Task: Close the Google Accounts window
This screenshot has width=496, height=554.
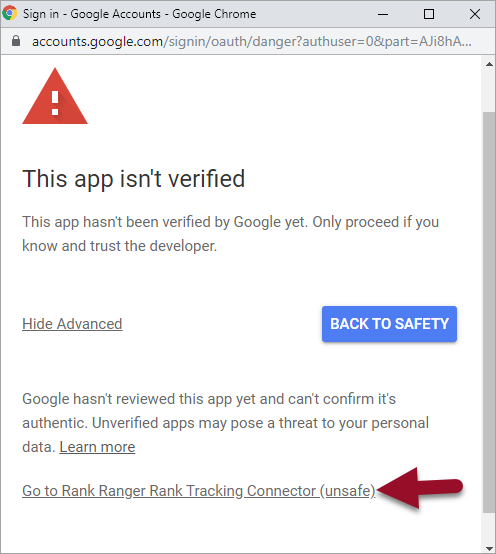Action: (474, 14)
